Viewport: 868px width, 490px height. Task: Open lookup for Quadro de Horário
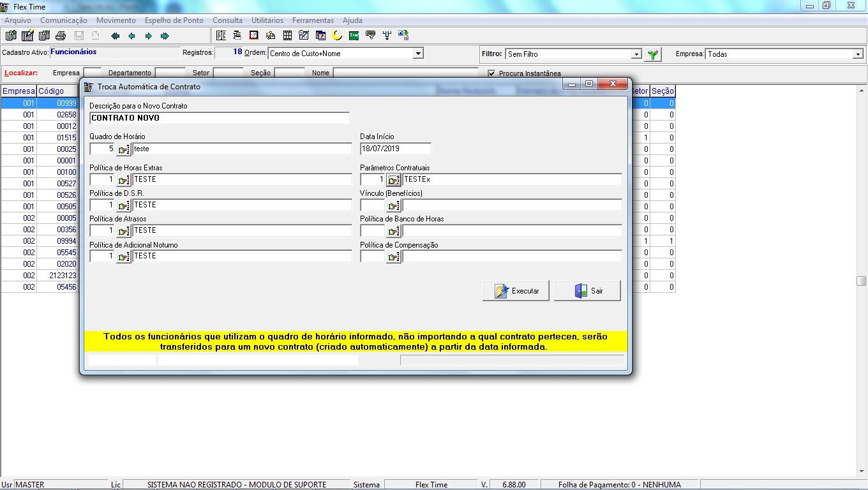123,149
